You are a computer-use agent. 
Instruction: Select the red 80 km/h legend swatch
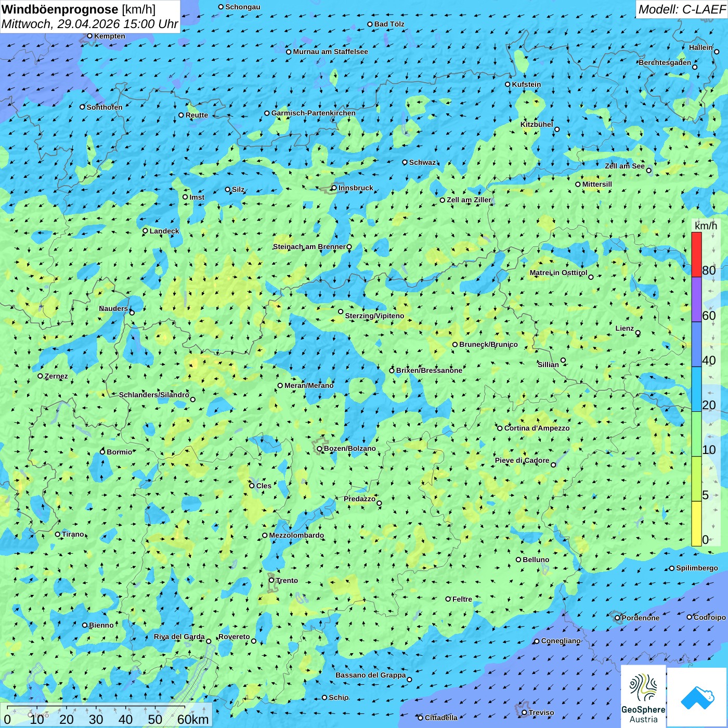point(696,254)
